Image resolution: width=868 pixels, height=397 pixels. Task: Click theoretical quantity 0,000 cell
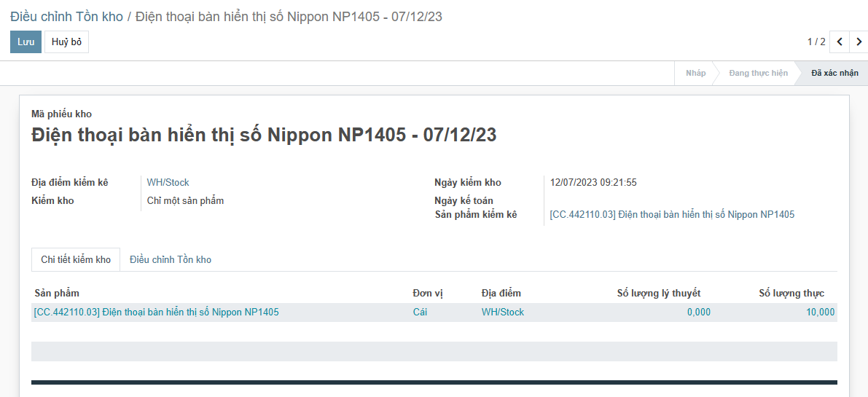tap(699, 313)
